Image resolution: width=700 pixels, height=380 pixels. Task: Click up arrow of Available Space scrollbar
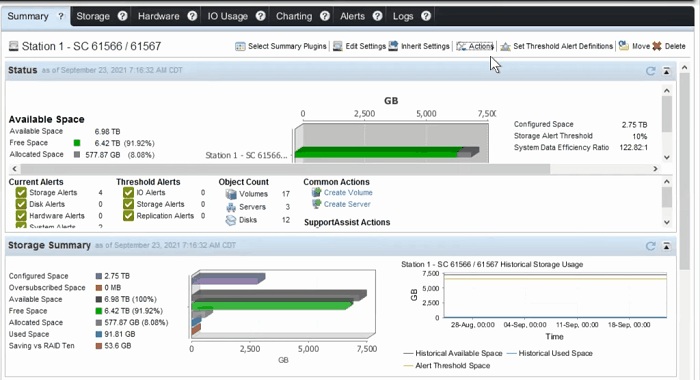pyautogui.click(x=667, y=91)
